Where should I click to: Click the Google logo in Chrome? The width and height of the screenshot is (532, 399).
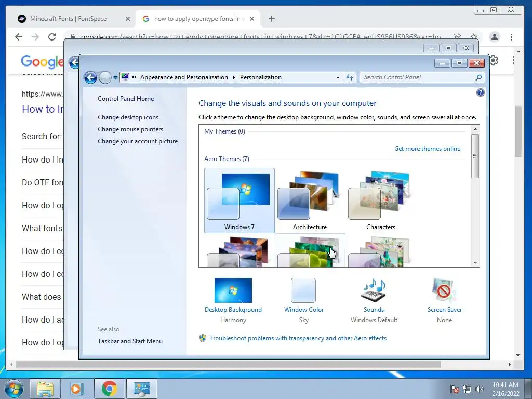(42, 61)
